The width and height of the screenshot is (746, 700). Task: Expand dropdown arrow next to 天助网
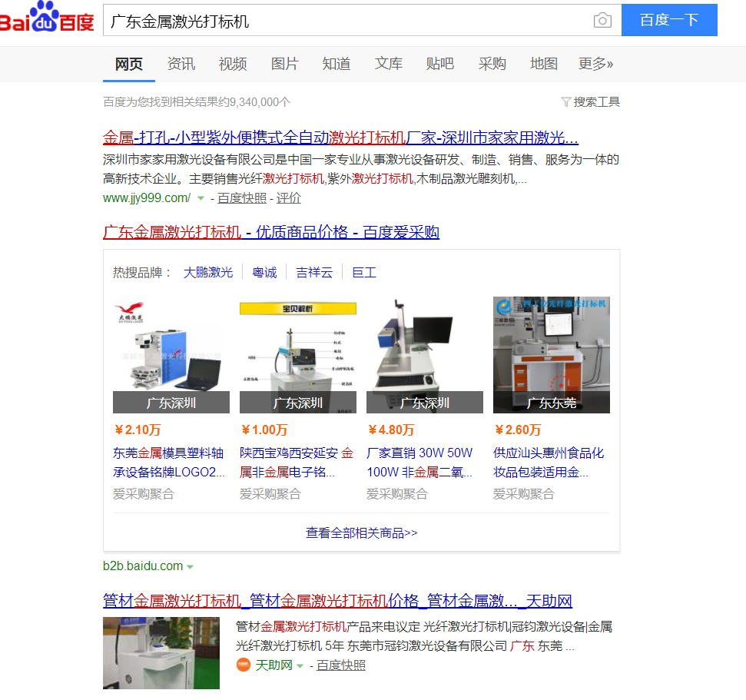[x=300, y=665]
